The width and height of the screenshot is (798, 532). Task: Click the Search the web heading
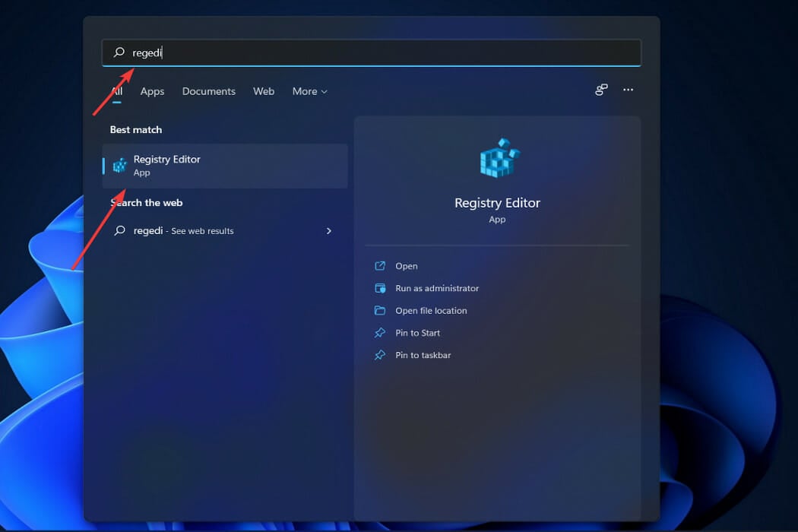pyautogui.click(x=147, y=203)
